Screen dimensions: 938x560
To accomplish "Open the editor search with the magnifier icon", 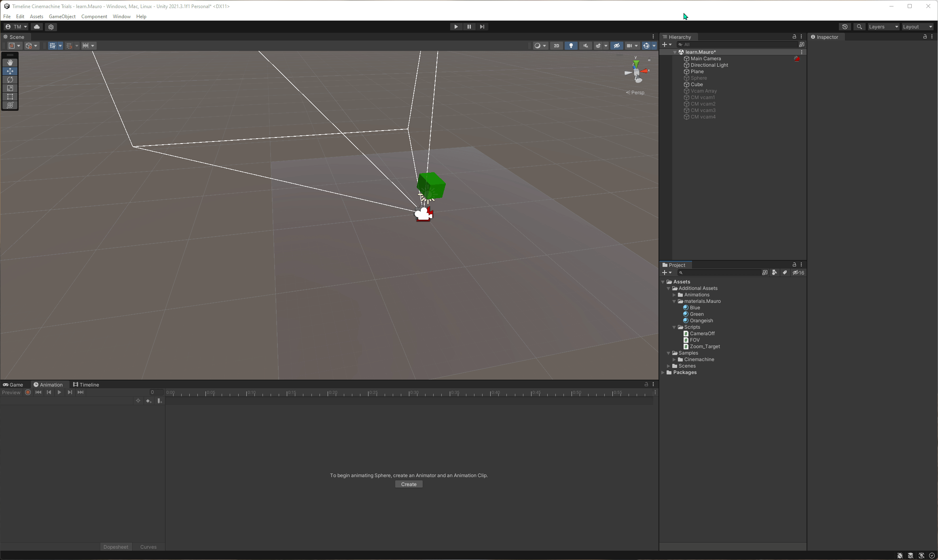I will click(x=859, y=27).
